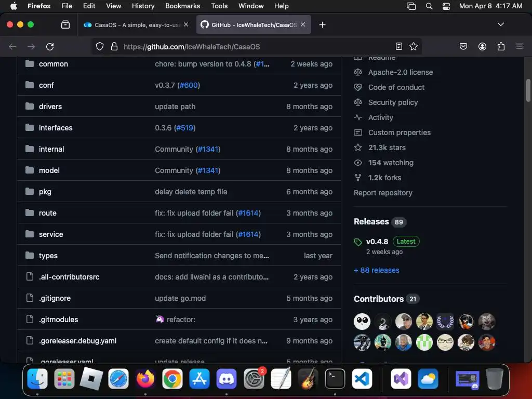Bookmark this page with the star icon

[x=413, y=46]
